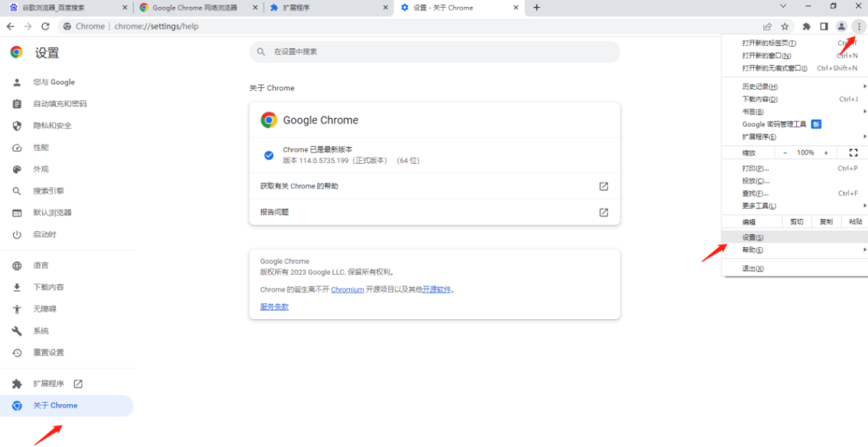
Task: Click the browser forward arrow
Action: (28, 26)
